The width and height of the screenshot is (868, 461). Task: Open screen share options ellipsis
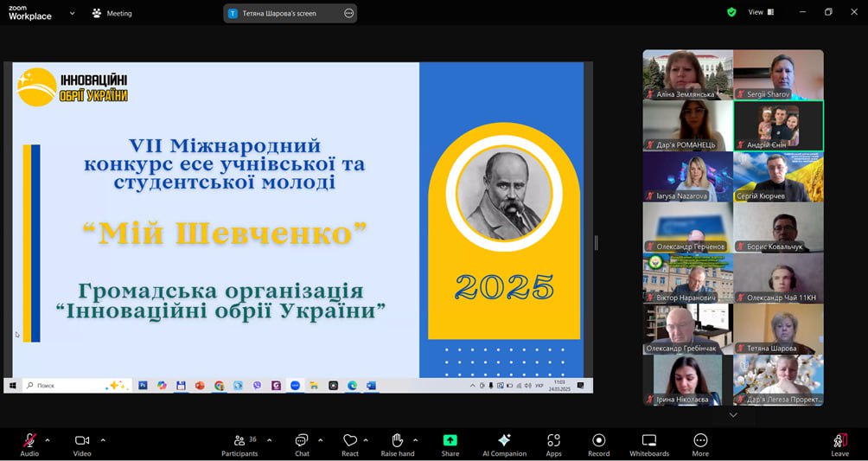point(348,13)
